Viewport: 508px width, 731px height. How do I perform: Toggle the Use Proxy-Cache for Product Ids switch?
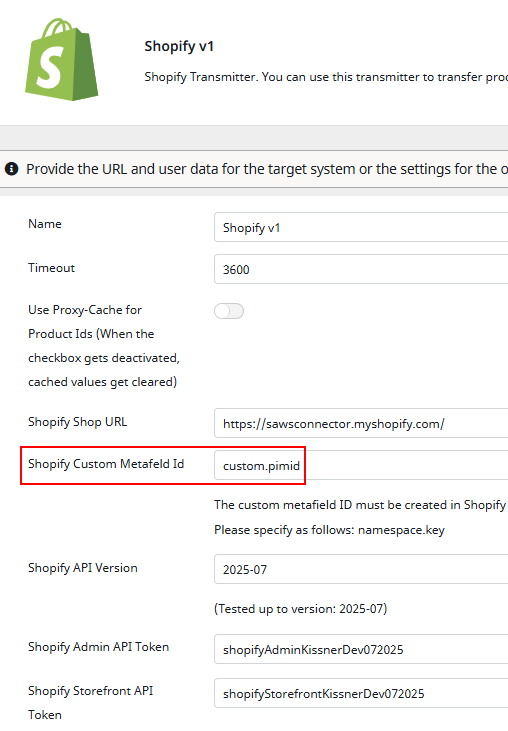pyautogui.click(x=229, y=311)
